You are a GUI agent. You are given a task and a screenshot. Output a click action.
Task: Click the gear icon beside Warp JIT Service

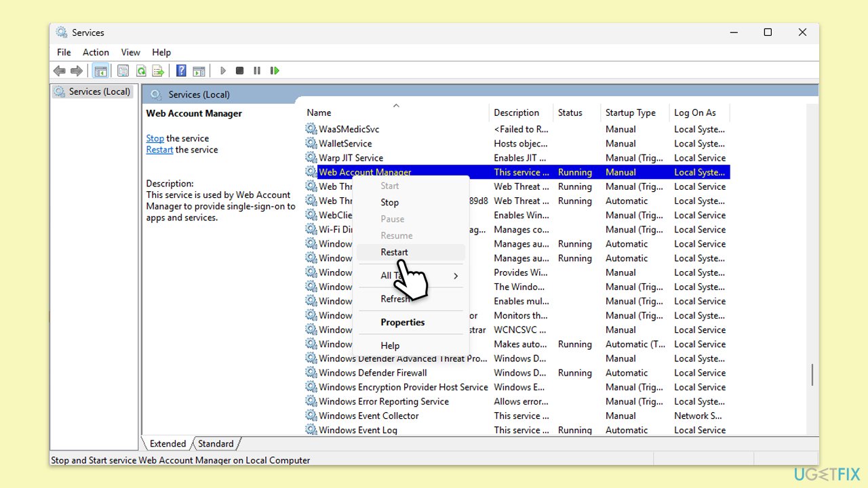coord(311,157)
